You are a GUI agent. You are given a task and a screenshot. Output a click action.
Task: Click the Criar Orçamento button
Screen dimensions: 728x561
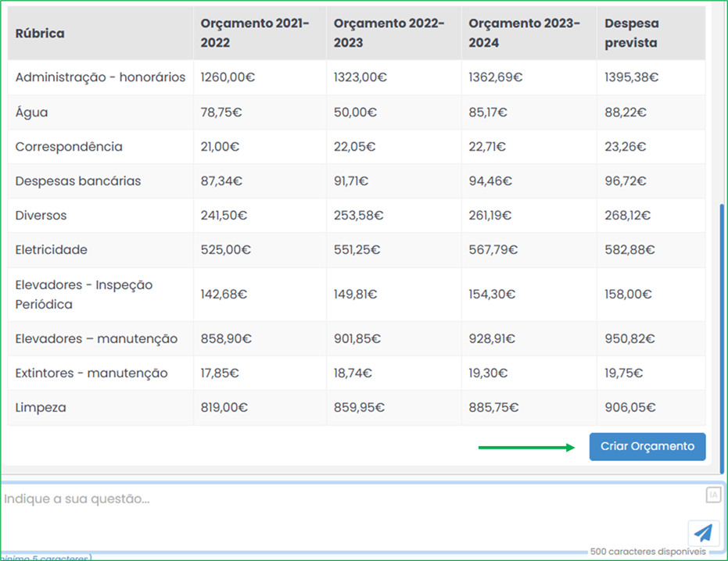coord(647,447)
